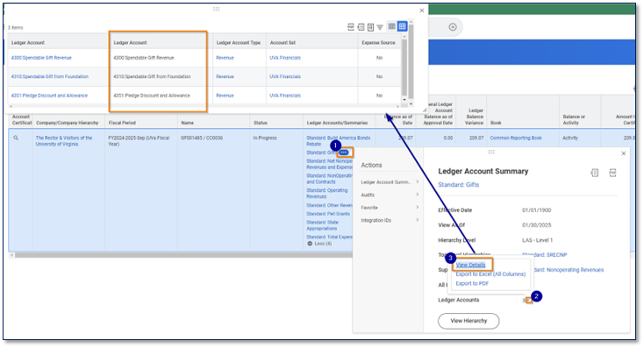Image resolution: width=644 pixels, height=348 pixels.
Task: Open Standard: Build America Bonds Rebate link
Action: pos(339,141)
